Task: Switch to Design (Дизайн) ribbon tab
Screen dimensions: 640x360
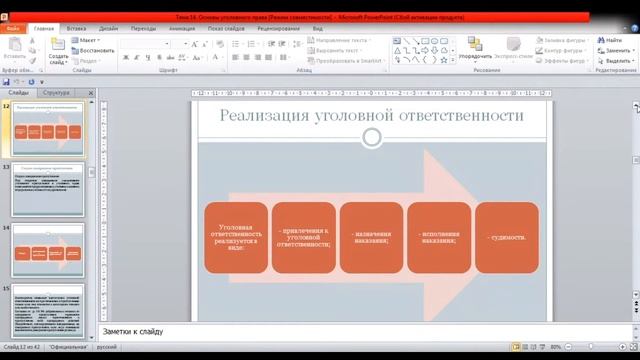Action: tap(109, 29)
